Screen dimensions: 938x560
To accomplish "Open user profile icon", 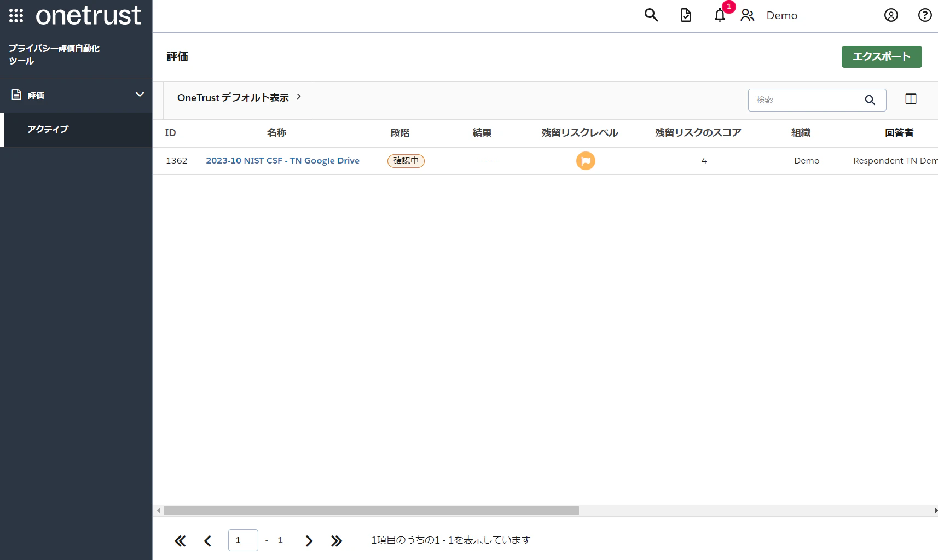I will pyautogui.click(x=891, y=15).
